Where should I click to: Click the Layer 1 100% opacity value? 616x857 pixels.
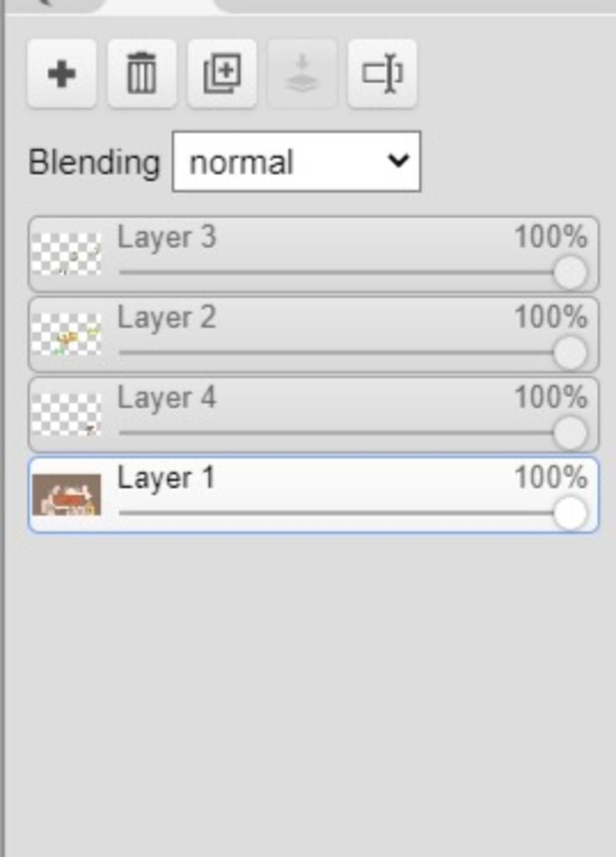click(x=550, y=477)
